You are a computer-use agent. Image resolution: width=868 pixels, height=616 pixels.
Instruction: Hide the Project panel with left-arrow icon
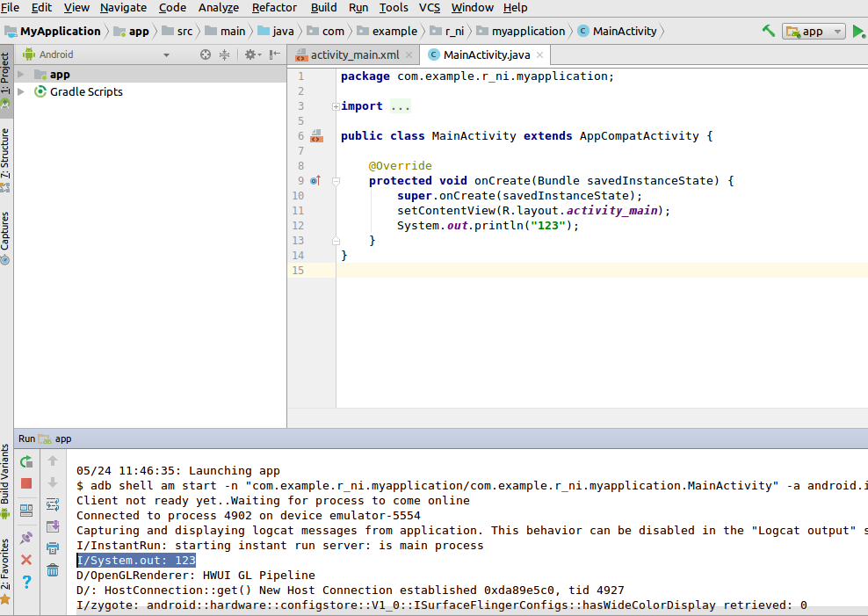[273, 54]
